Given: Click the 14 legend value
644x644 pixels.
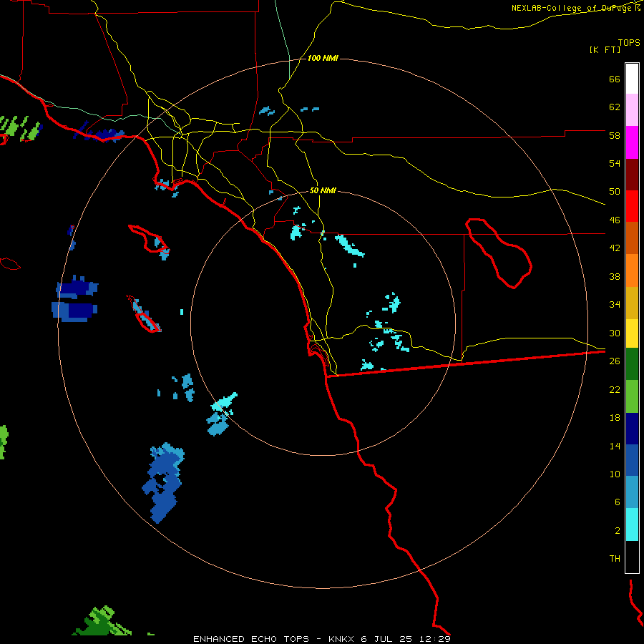Looking at the screenshot, I should point(615,446).
